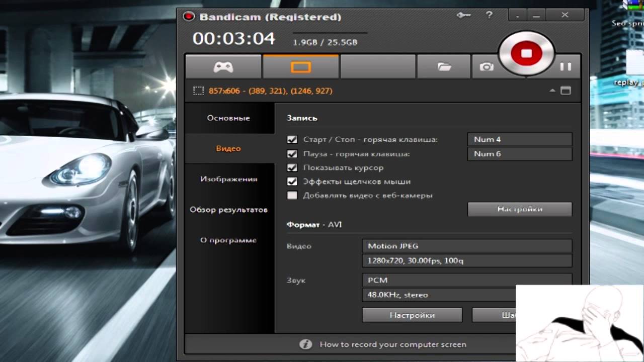Screen dimensions: 644x362
Task: Select the blank third mode tab
Action: click(378, 67)
